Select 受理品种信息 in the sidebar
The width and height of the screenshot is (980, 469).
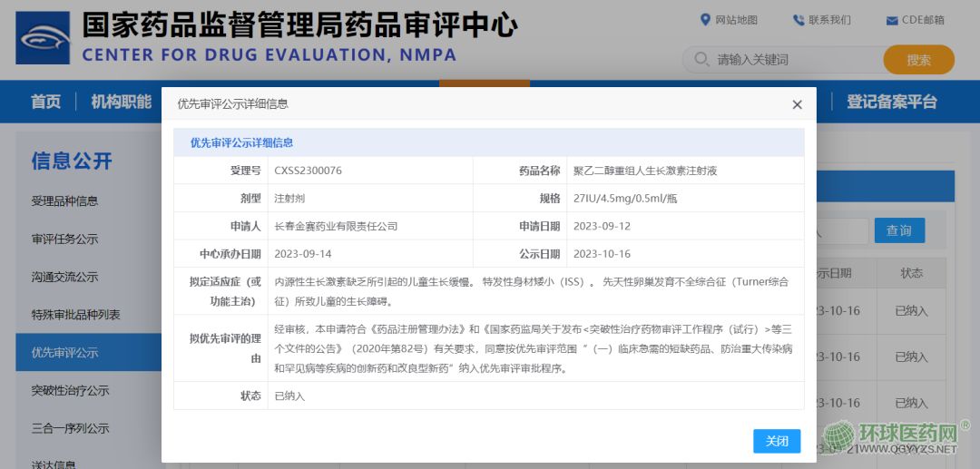64,200
